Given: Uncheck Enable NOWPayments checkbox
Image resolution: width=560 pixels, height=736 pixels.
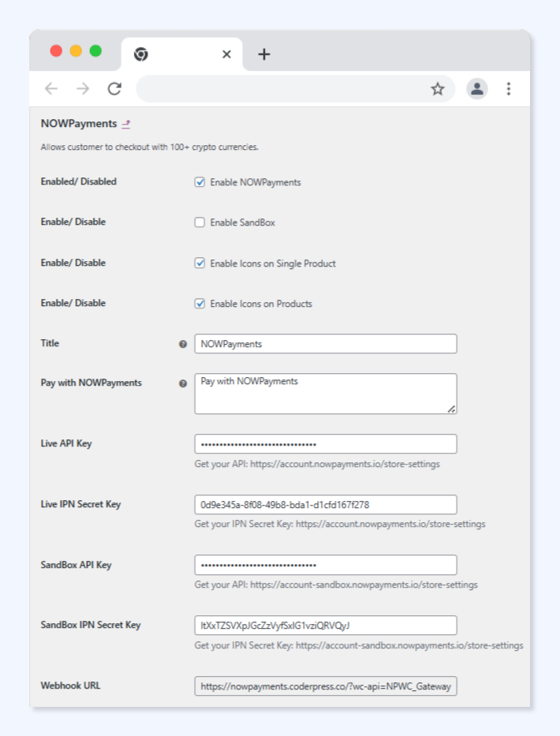Looking at the screenshot, I should (200, 182).
